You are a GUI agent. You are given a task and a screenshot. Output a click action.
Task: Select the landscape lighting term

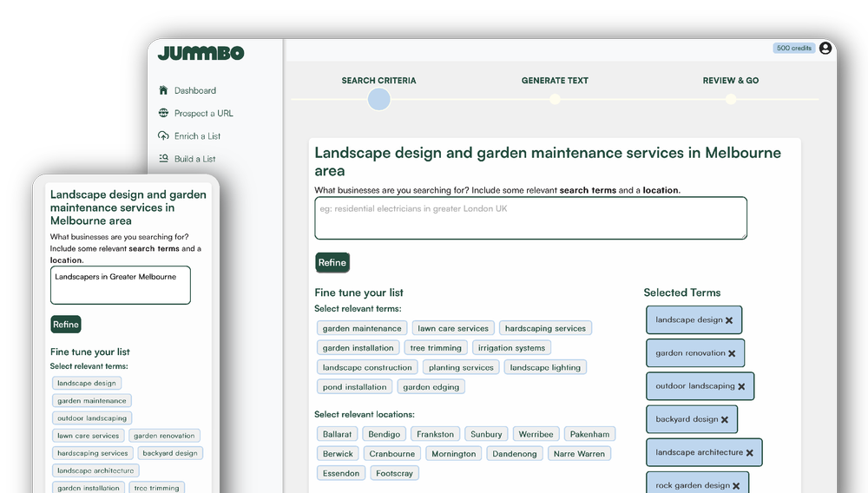click(x=545, y=367)
